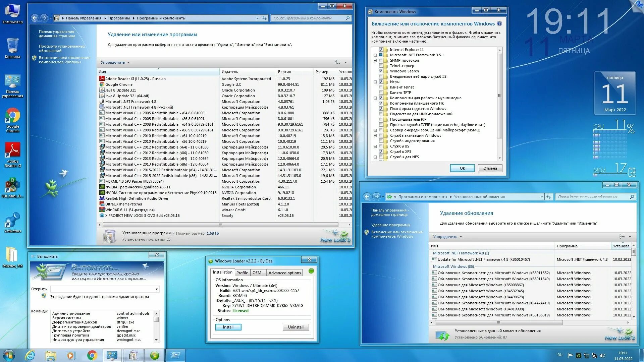Click OK in Windows Components dialog

point(462,168)
